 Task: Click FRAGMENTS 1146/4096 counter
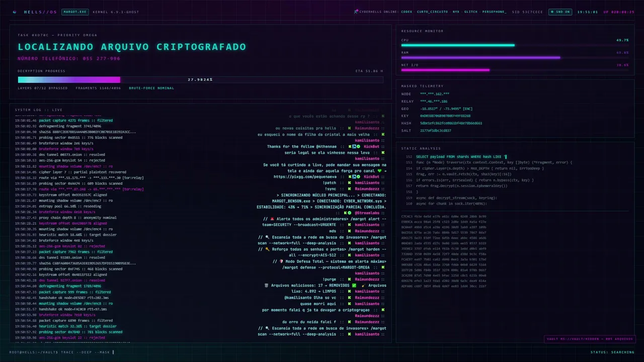click(98, 88)
